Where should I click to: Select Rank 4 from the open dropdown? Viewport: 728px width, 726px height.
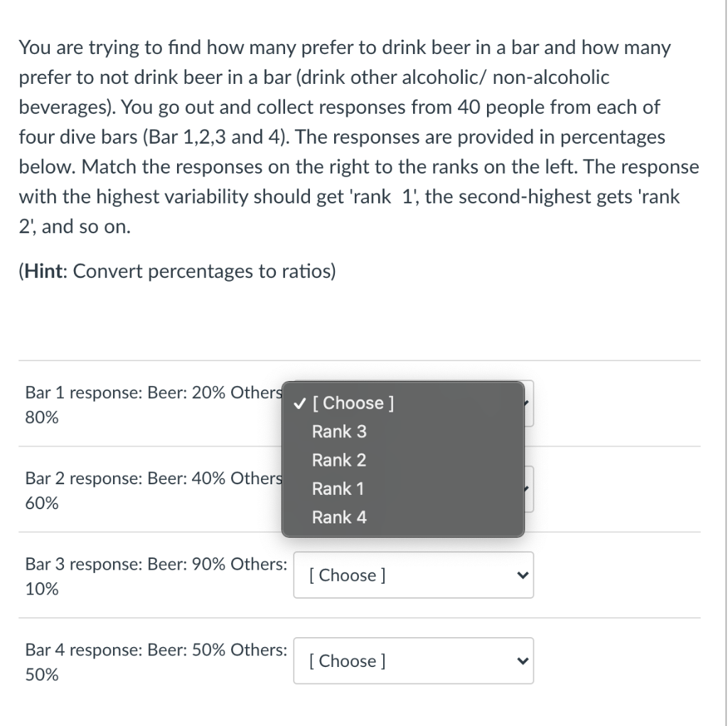click(339, 517)
